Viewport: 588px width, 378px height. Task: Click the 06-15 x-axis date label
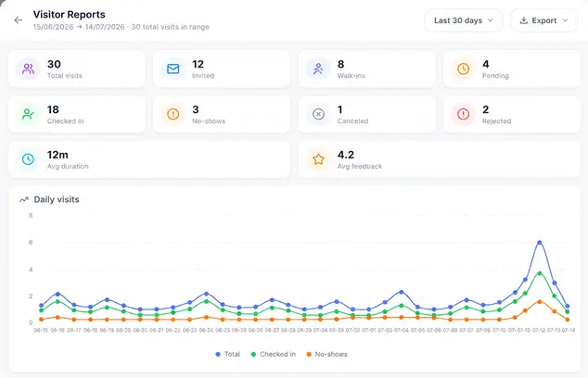[x=41, y=331]
